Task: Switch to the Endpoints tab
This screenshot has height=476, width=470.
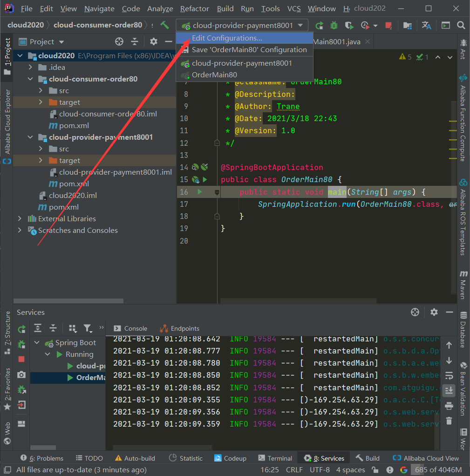Action: point(180,328)
